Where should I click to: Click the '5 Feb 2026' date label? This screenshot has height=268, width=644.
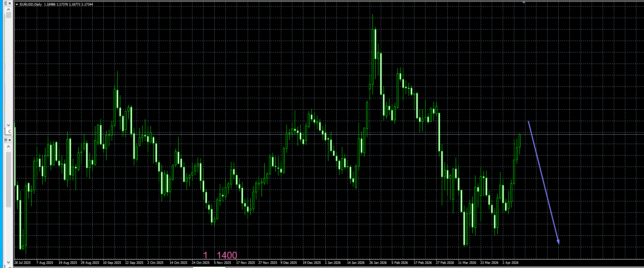(x=400, y=263)
